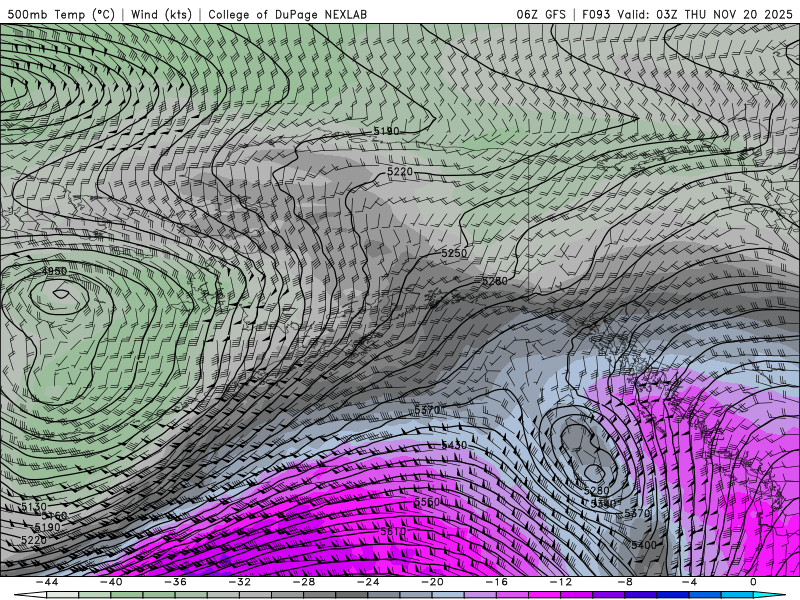The image size is (800, 600).
Task: Click the 5610 height contour label
Action: click(x=393, y=532)
